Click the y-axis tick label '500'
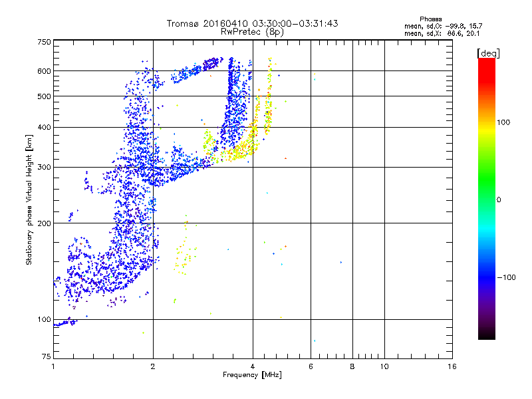The height and width of the screenshot is (399, 532). (x=44, y=96)
